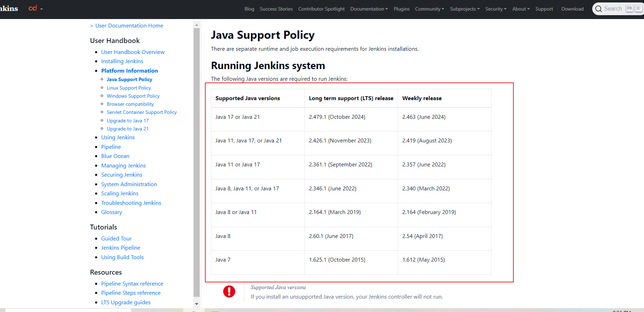This screenshot has width=644, height=312.
Task: Open LTS Upgrade guides link
Action: tap(126, 302)
